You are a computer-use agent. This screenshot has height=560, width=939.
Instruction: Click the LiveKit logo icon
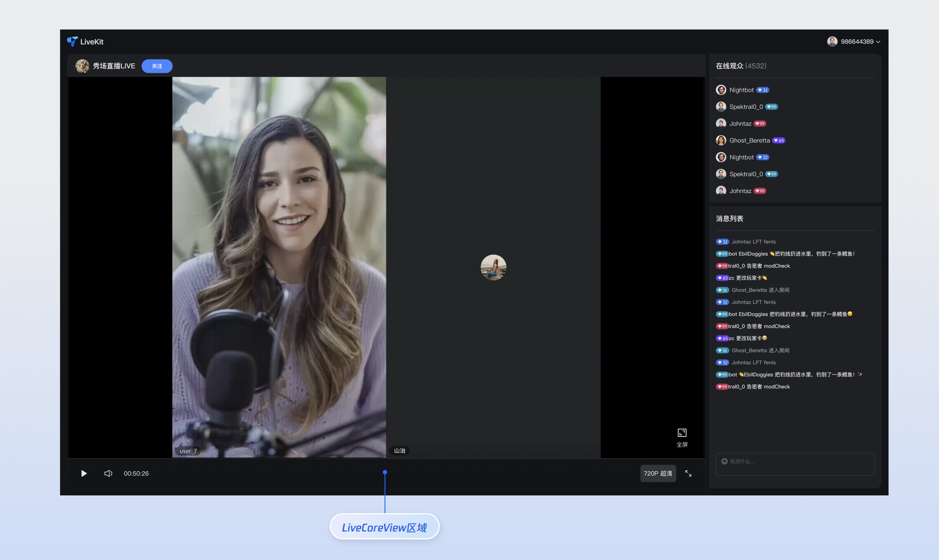(72, 41)
